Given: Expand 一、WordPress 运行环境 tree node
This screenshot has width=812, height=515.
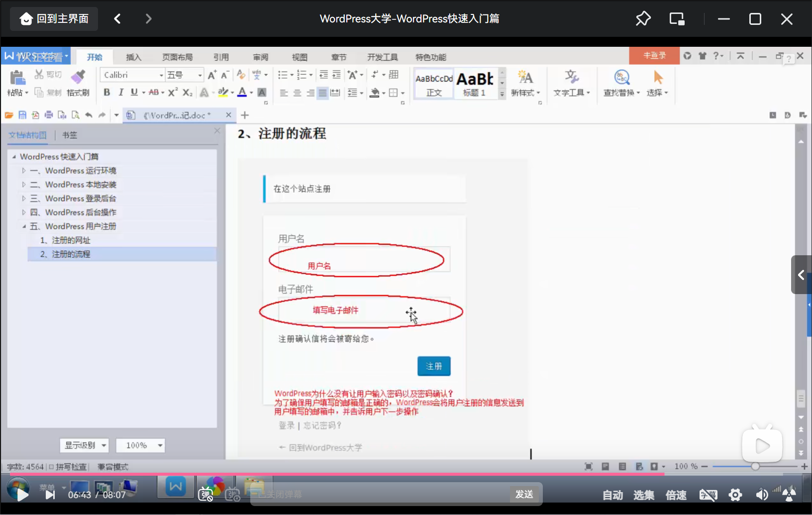Looking at the screenshot, I should (x=23, y=171).
